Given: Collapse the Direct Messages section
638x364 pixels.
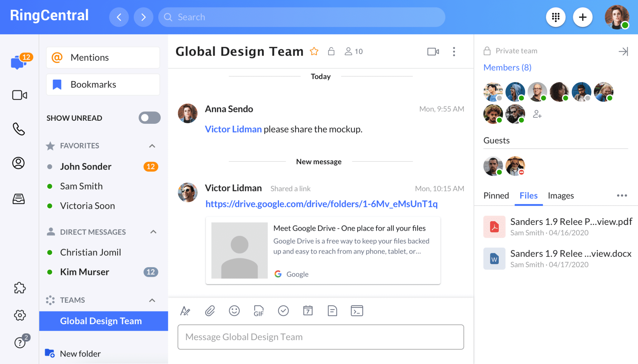Looking at the screenshot, I should click(153, 231).
